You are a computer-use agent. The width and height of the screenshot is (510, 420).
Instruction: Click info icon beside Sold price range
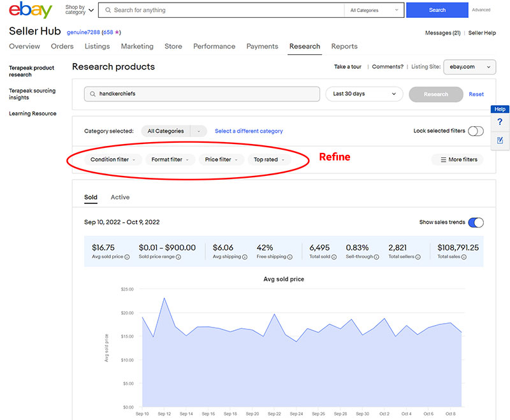(178, 257)
